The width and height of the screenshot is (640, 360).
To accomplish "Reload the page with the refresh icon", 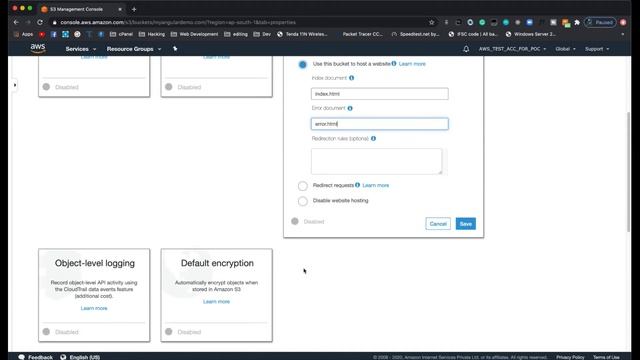I will (40, 22).
